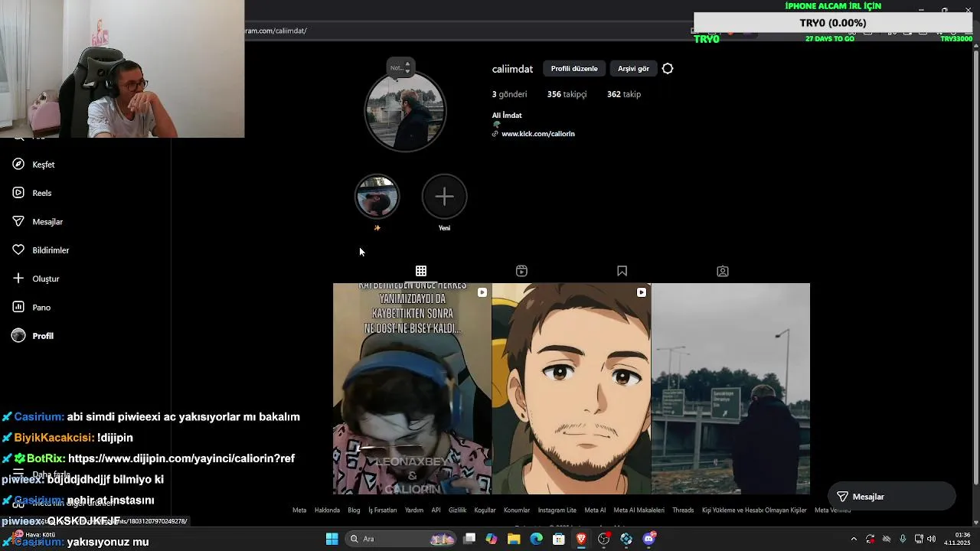Switch to Brave browser in taskbar
Screen dimensions: 980x551
coord(581,539)
